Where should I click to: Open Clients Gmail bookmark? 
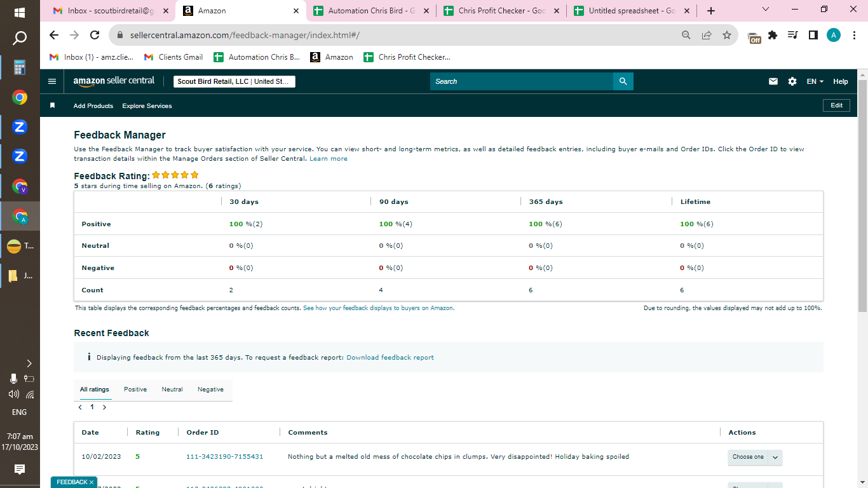(x=173, y=57)
